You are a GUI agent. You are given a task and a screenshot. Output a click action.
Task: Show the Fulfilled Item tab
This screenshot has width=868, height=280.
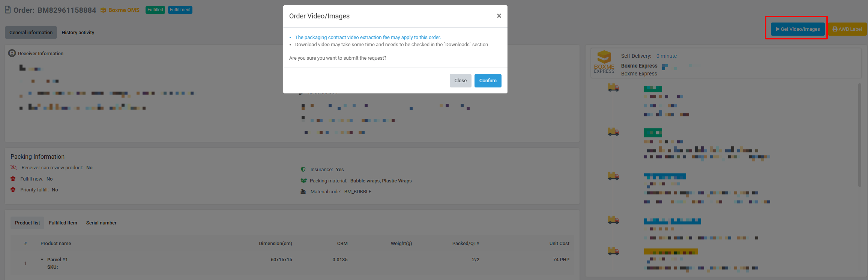(x=63, y=223)
